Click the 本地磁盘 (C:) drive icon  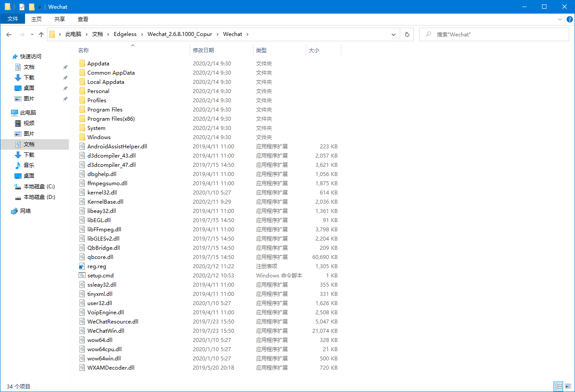point(18,187)
